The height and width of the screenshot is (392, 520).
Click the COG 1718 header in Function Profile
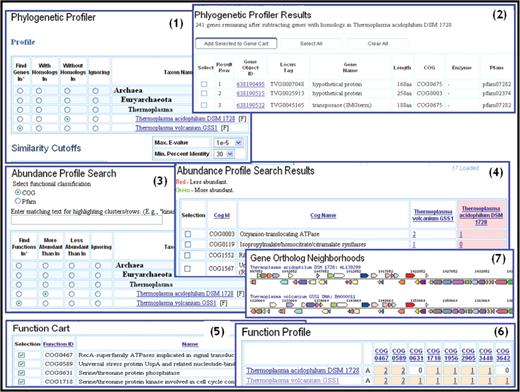[x=433, y=355]
